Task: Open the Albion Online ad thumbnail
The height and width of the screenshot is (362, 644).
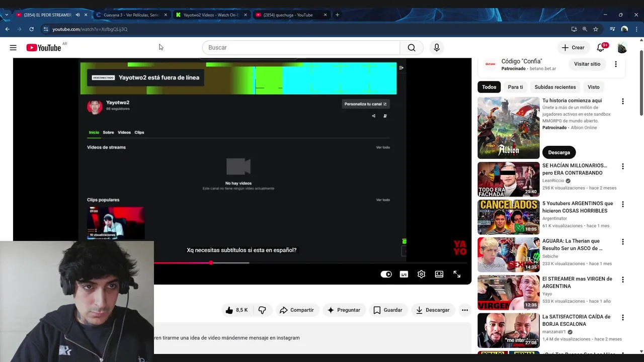Action: pyautogui.click(x=508, y=128)
